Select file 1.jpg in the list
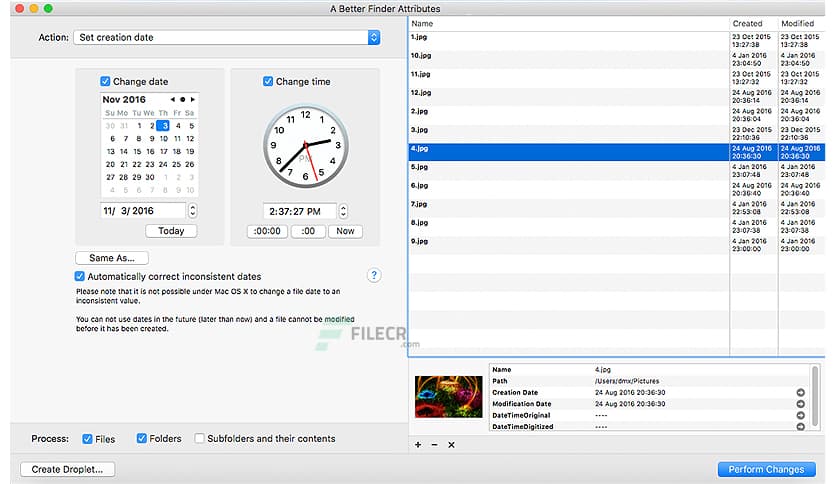This screenshot has width=836, height=484. (617, 41)
